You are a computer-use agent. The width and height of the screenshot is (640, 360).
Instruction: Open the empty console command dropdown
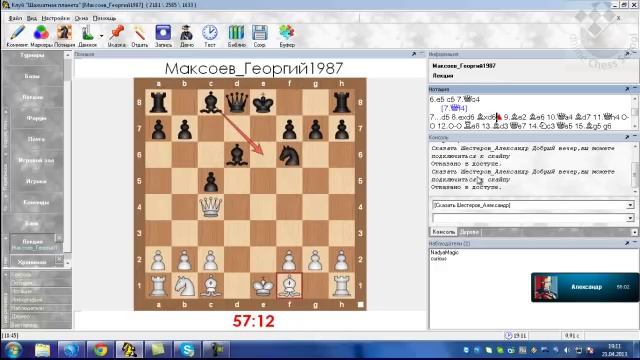tap(630, 218)
